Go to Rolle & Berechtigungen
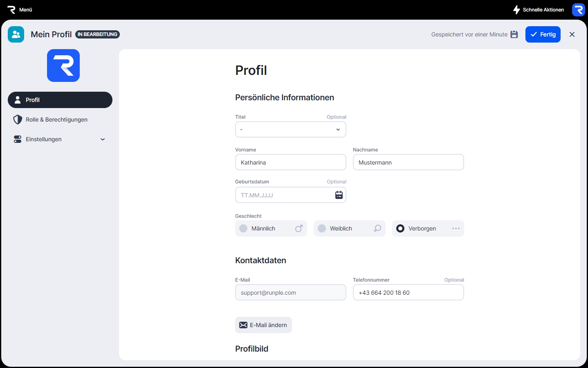Screen dimensions: 588x368 (56, 120)
